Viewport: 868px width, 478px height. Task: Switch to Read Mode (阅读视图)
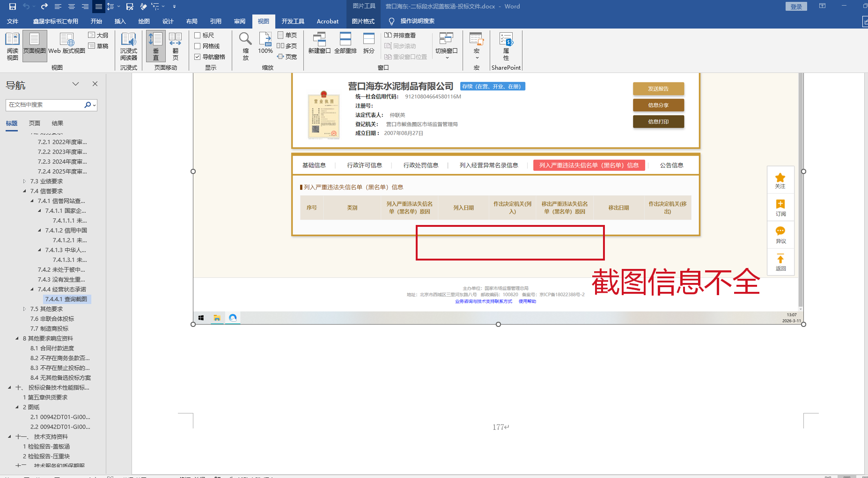coord(13,46)
